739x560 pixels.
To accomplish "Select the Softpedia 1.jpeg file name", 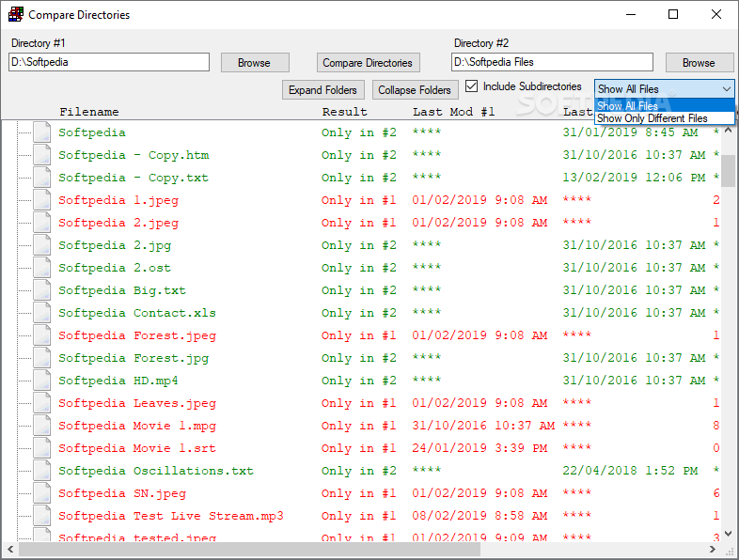I will 118,201.
